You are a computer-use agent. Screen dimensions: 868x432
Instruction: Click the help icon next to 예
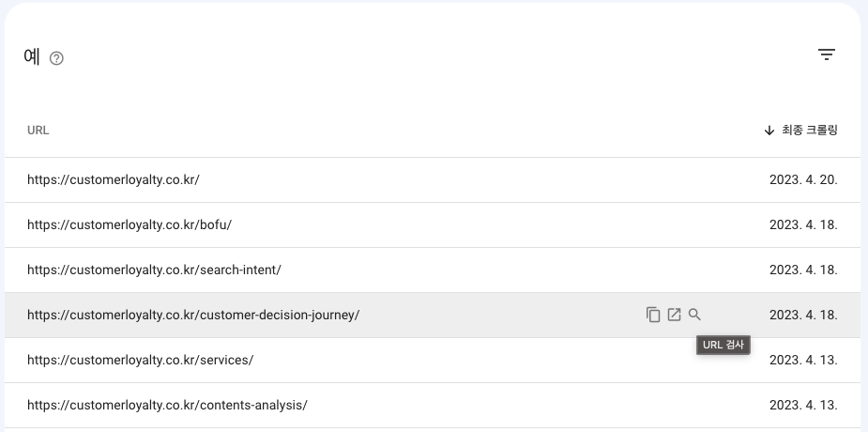click(x=56, y=58)
